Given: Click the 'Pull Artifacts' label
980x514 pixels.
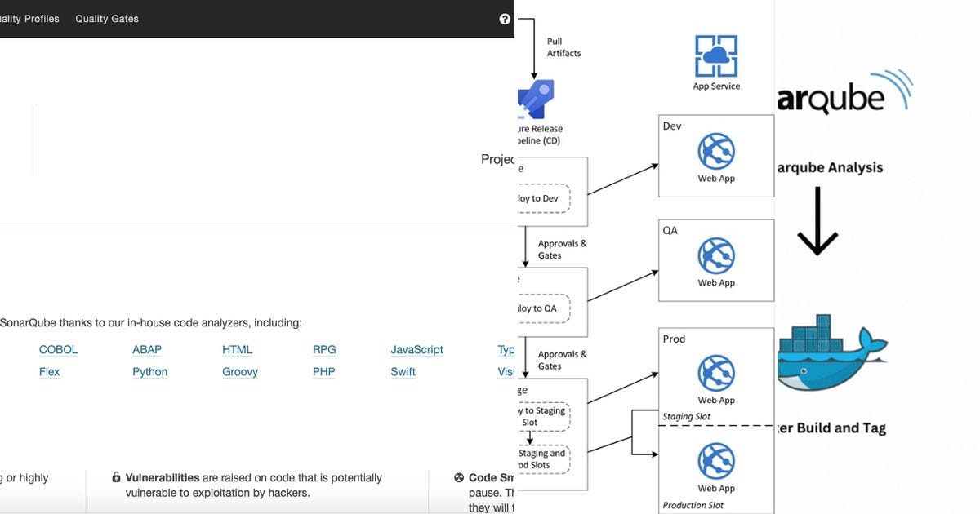Looking at the screenshot, I should click(564, 47).
